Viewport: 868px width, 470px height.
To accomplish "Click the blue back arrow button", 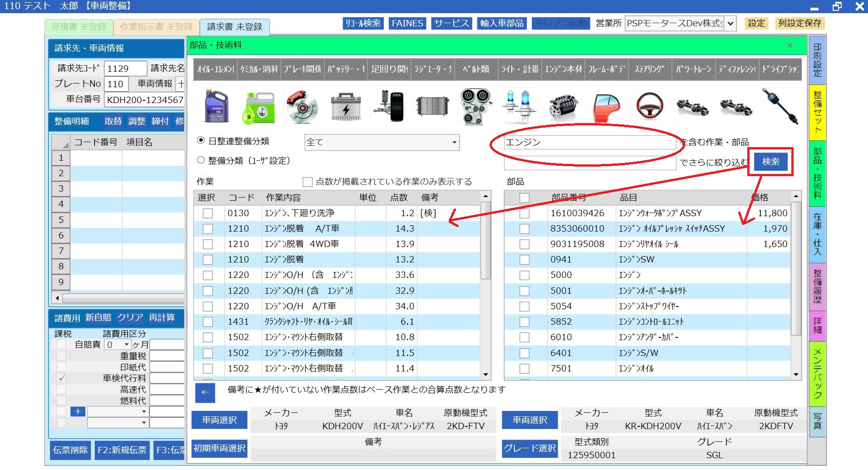I will point(205,393).
